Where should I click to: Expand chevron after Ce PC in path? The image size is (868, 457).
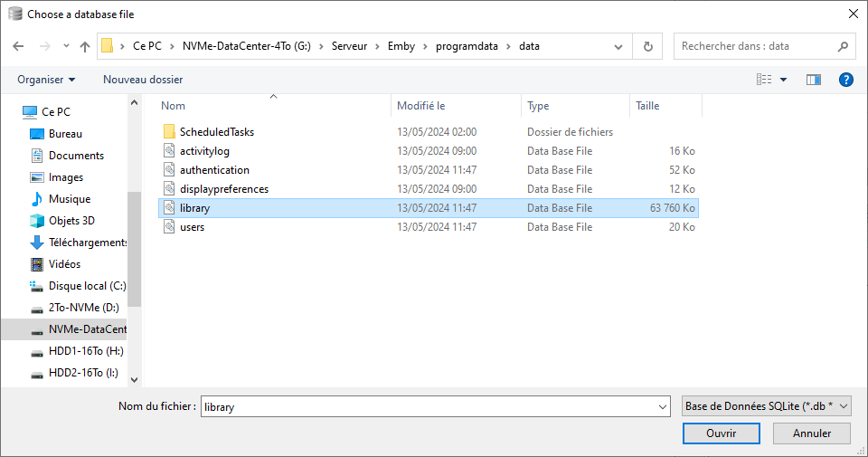pos(172,46)
